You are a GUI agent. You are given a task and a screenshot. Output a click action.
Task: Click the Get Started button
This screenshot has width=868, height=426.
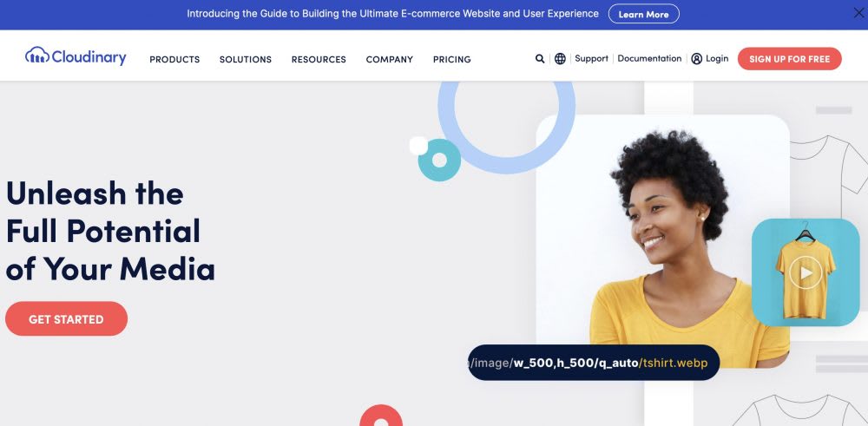[x=67, y=318]
